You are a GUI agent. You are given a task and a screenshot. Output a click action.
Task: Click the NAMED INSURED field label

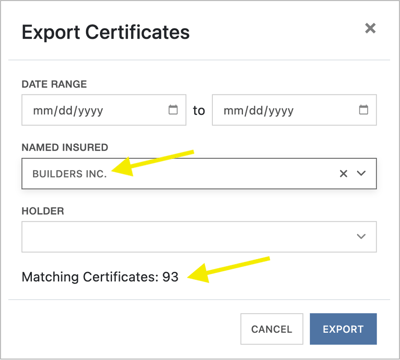[x=65, y=147]
